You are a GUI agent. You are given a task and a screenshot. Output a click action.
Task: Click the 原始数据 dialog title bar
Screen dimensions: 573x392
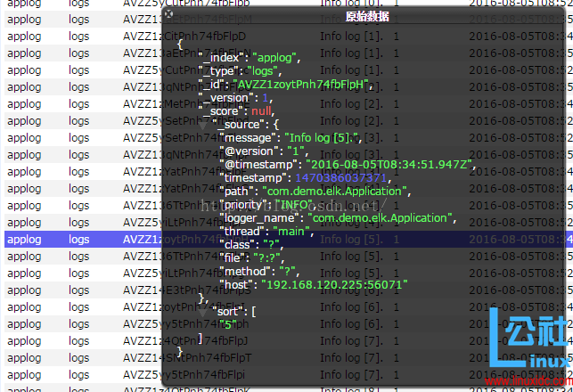point(365,16)
